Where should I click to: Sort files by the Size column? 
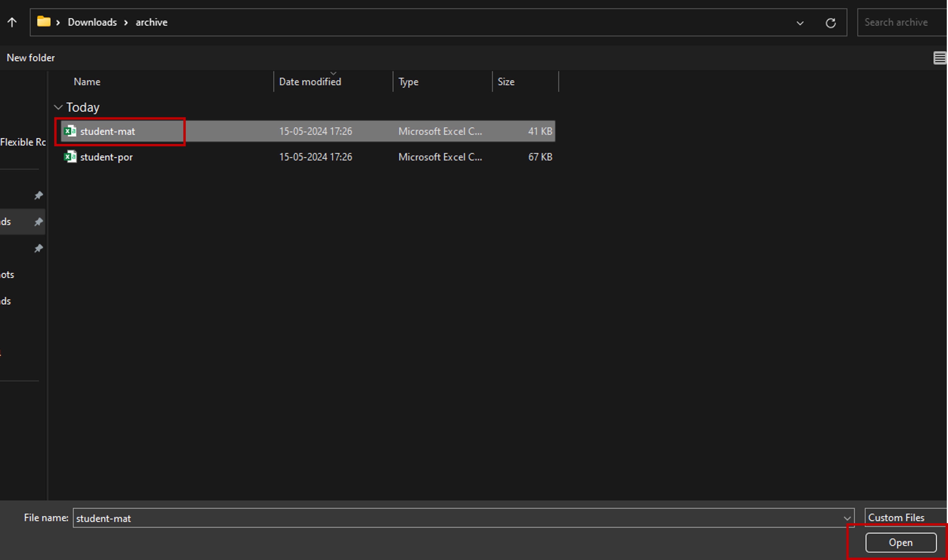coord(506,82)
